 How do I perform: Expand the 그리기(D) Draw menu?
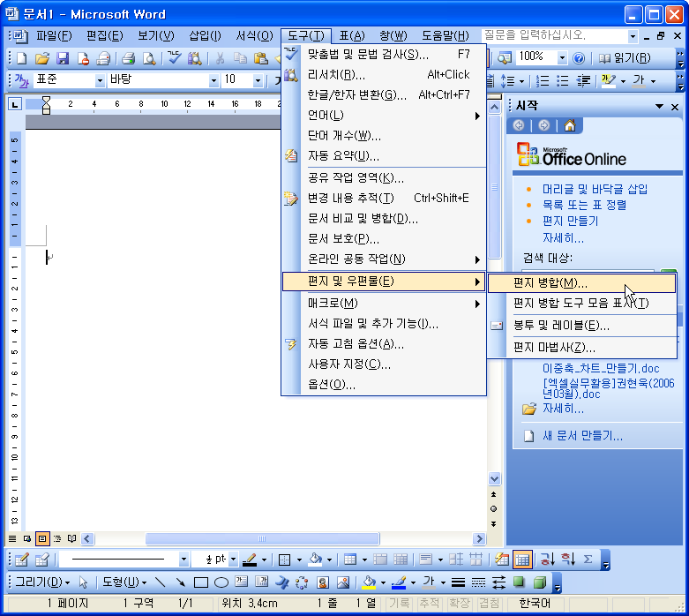point(42,582)
